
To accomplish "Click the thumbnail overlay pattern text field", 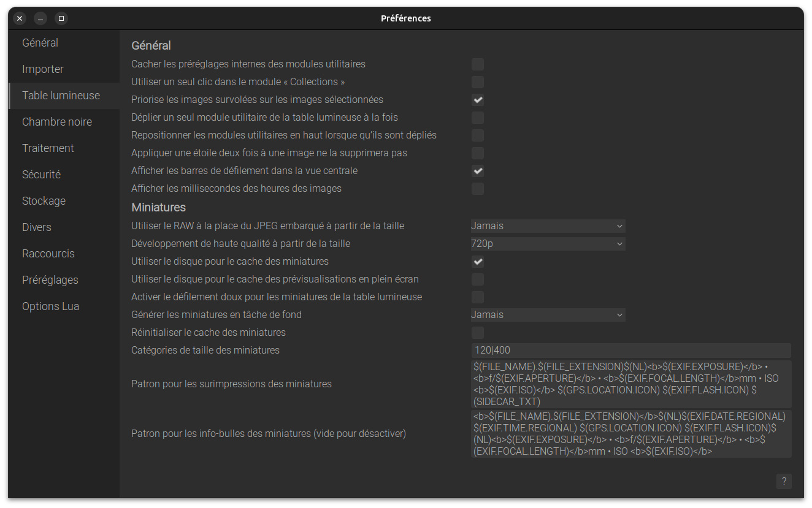I will pyautogui.click(x=630, y=384).
